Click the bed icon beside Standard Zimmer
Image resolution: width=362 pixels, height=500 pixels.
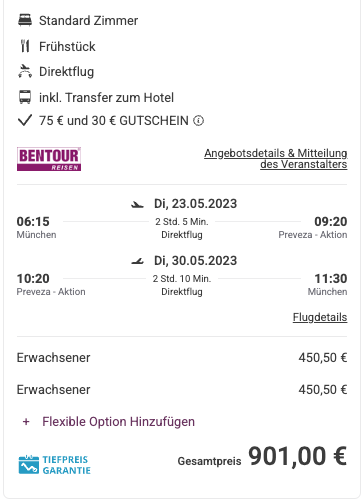coord(25,20)
